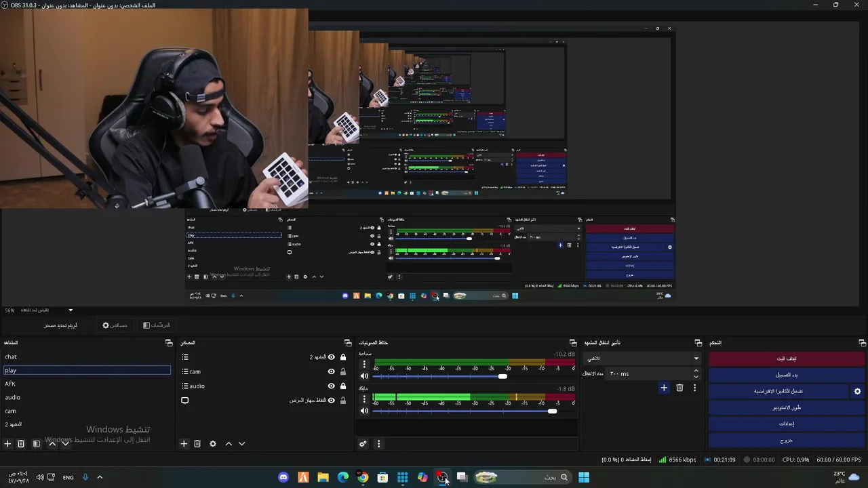The image size is (868, 488).
Task: Add a scene transition with the plus icon
Action: click(664, 388)
